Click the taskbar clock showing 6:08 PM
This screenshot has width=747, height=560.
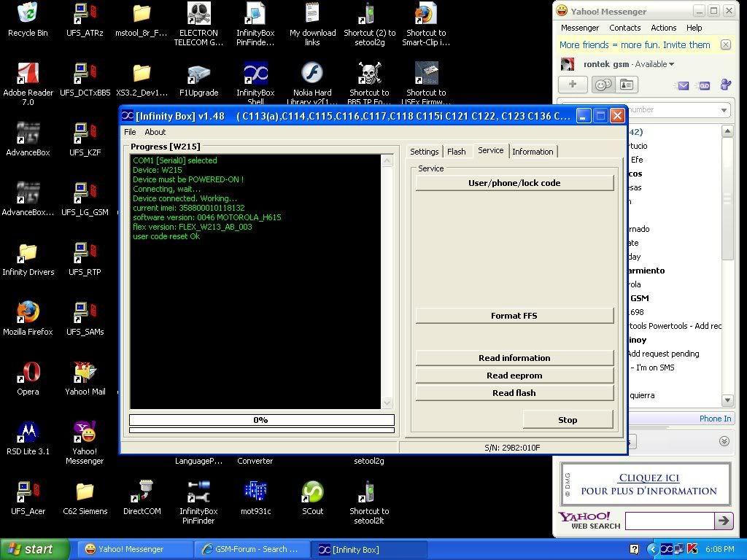719,549
